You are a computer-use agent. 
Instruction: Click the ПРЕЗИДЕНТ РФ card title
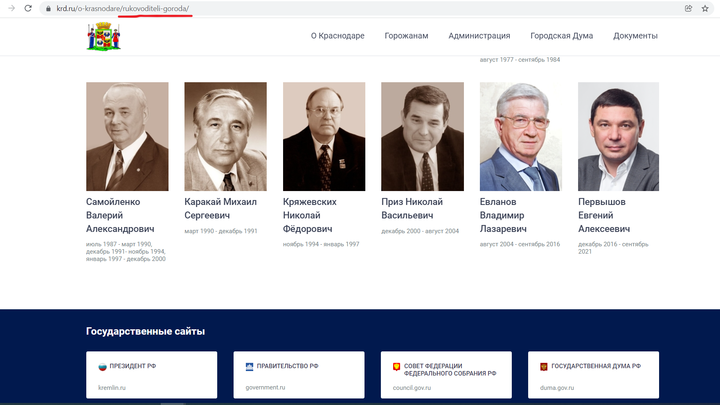[x=133, y=366]
